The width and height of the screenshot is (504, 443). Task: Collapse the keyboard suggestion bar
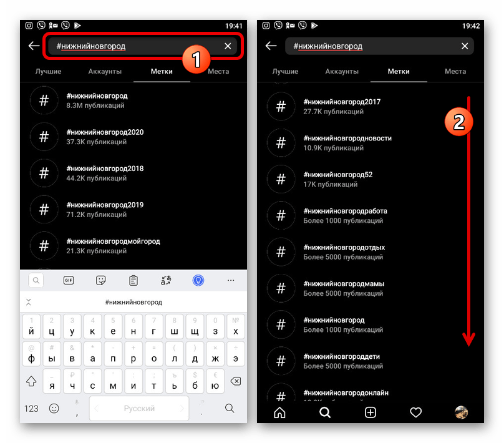29,302
